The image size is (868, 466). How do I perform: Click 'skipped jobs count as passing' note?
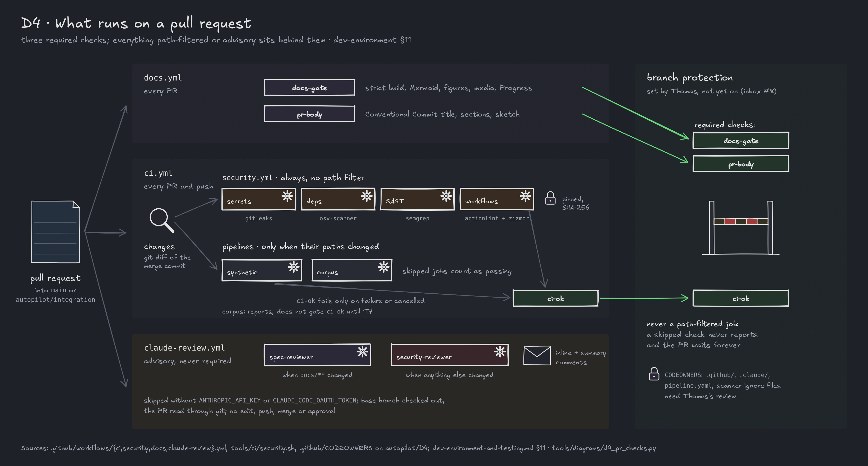[x=456, y=271]
